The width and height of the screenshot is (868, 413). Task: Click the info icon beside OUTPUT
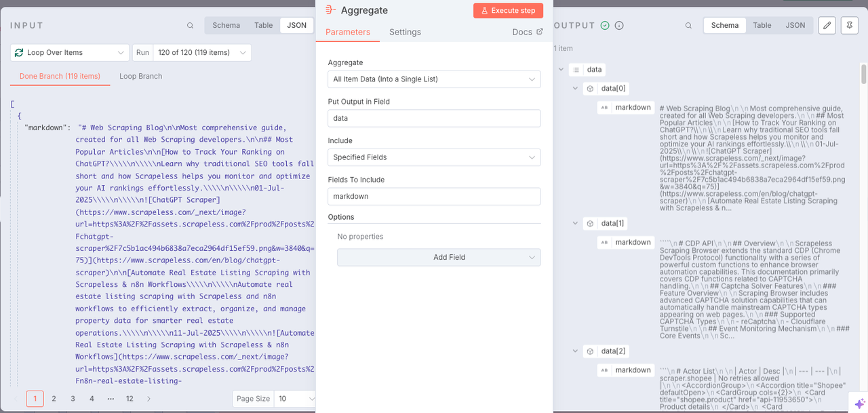pyautogui.click(x=619, y=26)
